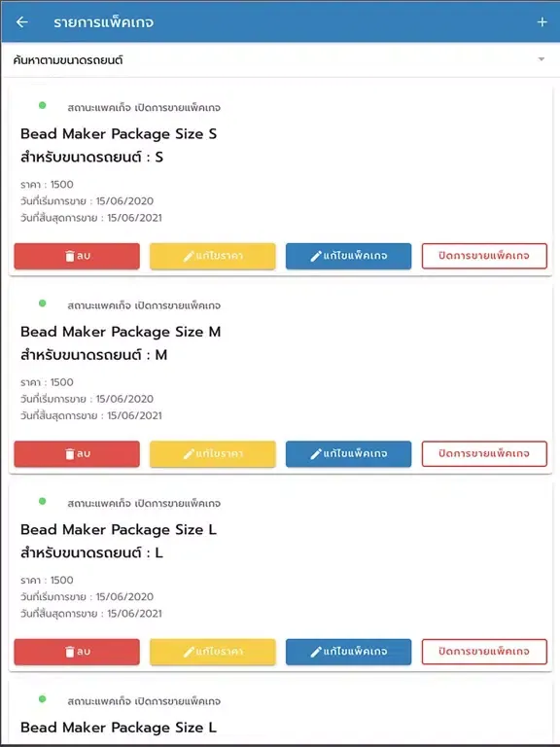Add a new package with plus icon
The height and width of the screenshot is (747, 560).
point(542,22)
